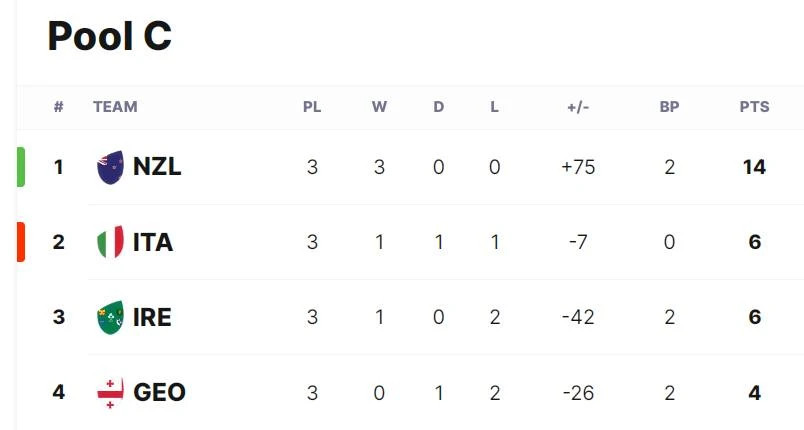The height and width of the screenshot is (430, 804).
Task: Click the red status marker beside ITA
Action: (21, 242)
